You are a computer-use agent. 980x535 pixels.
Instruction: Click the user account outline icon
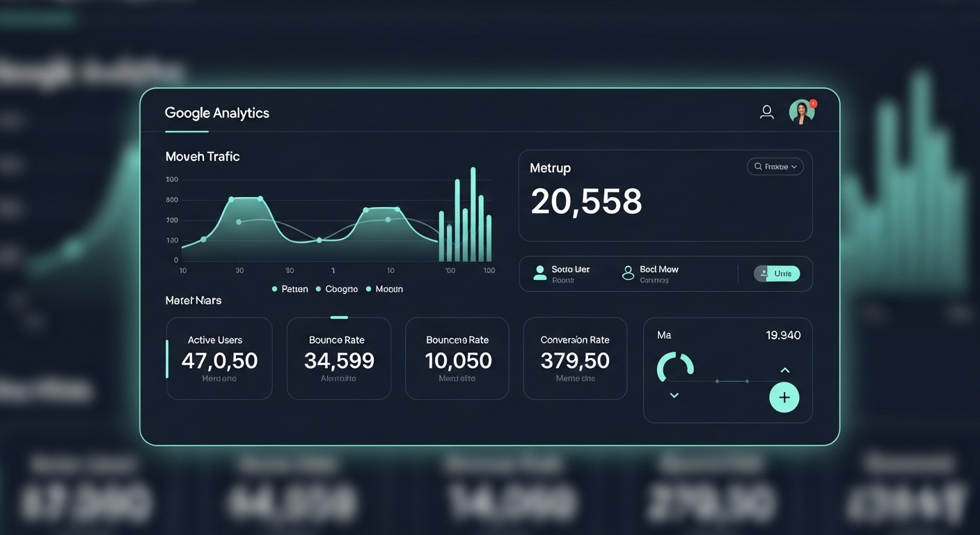(x=766, y=112)
